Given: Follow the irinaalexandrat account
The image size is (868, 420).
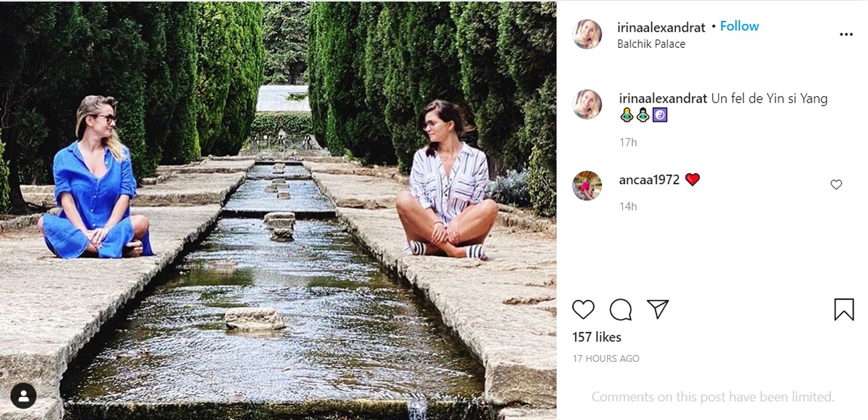Looking at the screenshot, I should coord(739,26).
